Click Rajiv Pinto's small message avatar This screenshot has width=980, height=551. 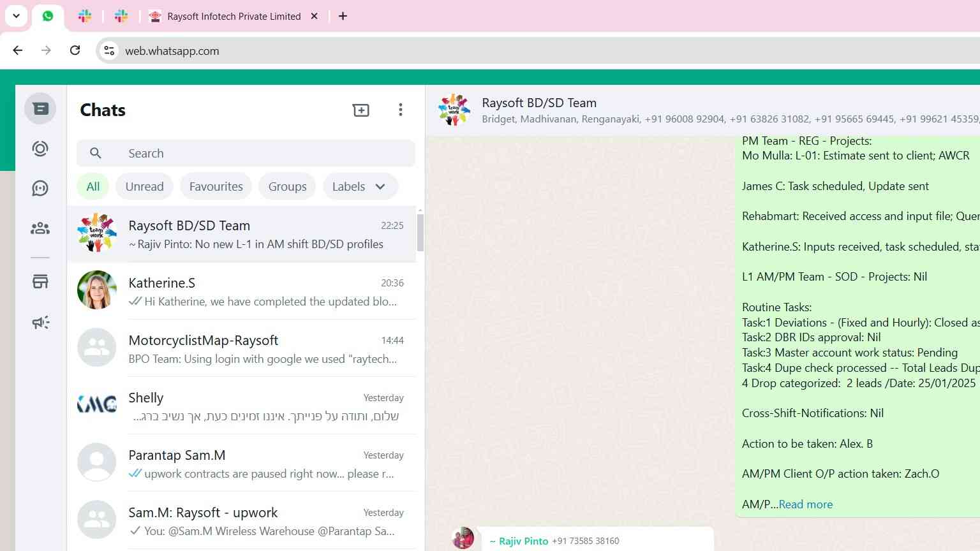tap(463, 538)
